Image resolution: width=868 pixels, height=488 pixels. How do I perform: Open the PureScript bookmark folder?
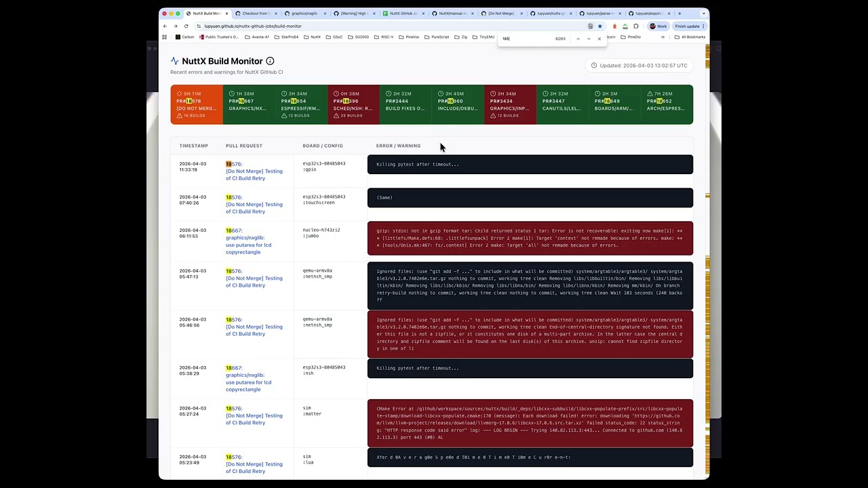[437, 37]
